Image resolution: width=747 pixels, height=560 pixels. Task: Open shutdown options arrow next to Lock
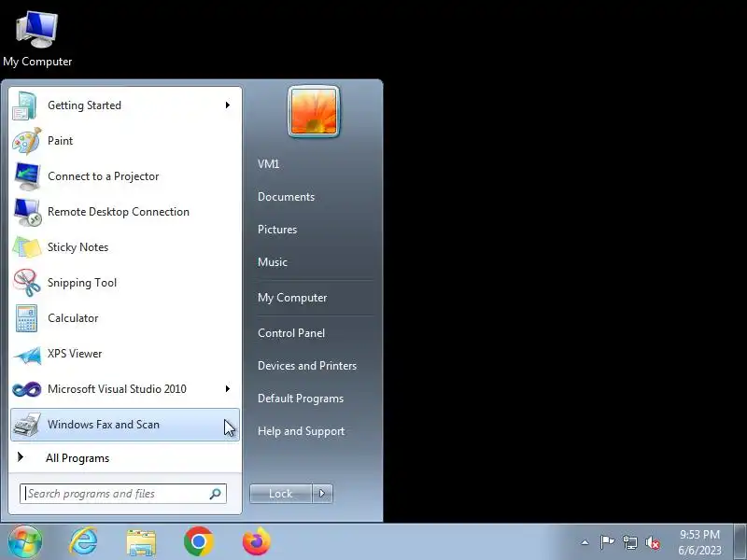click(322, 494)
